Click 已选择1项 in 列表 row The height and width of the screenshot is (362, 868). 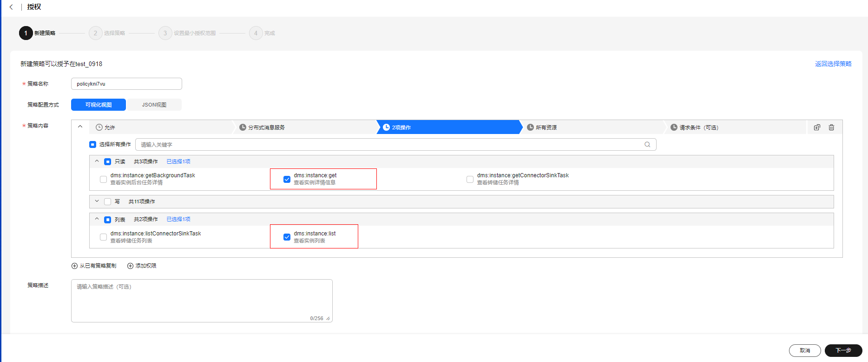[178, 219]
